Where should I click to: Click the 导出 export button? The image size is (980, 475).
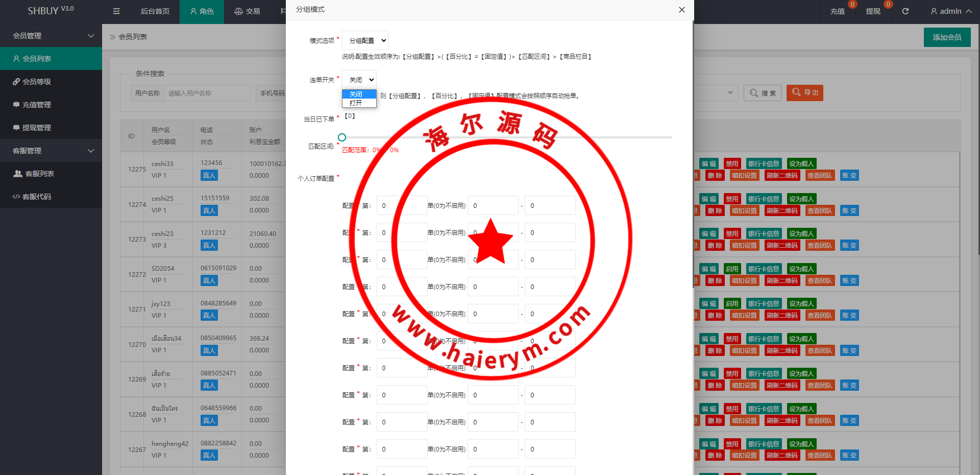pos(804,92)
